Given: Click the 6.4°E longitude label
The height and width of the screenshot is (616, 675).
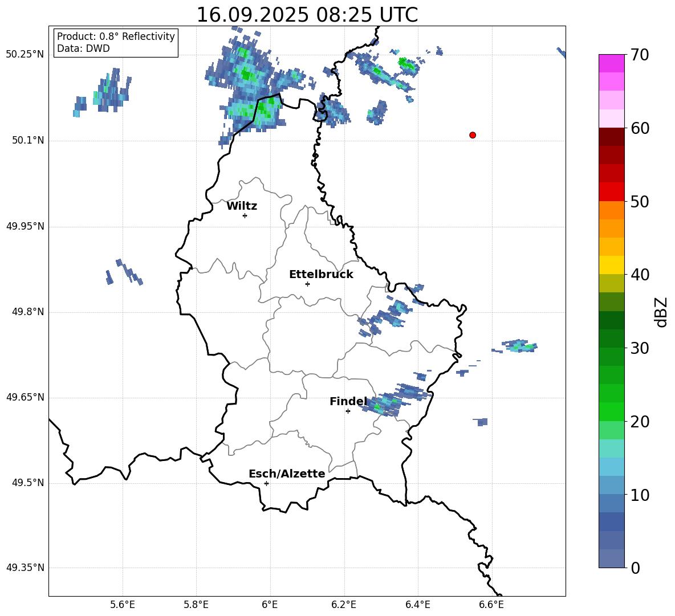Looking at the screenshot, I should 417,605.
